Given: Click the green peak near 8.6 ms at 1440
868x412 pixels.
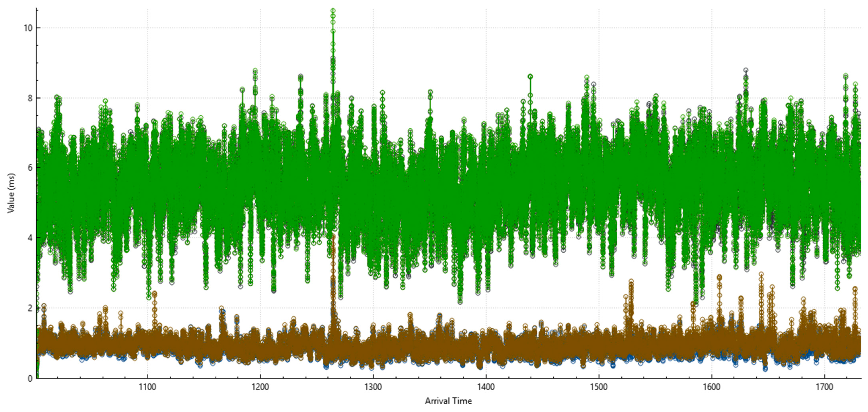Looking at the screenshot, I should [x=530, y=77].
